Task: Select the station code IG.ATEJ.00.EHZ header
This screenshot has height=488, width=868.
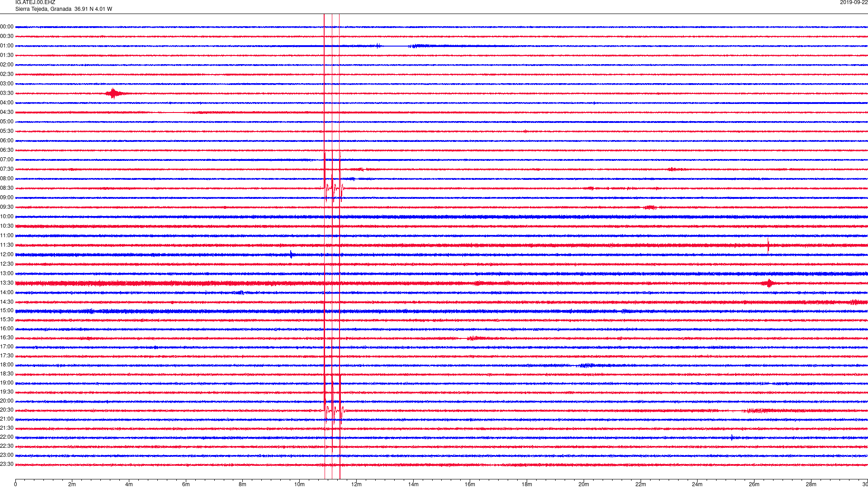Action: (x=35, y=2)
